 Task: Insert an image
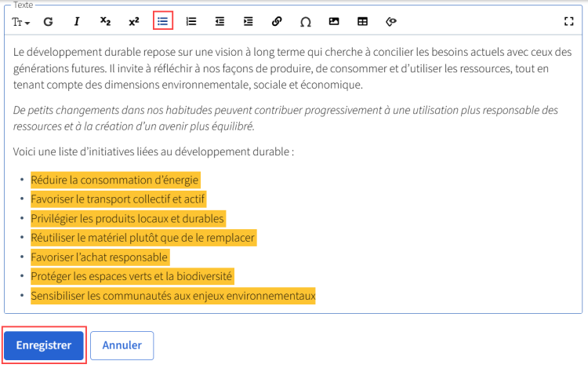coord(334,22)
